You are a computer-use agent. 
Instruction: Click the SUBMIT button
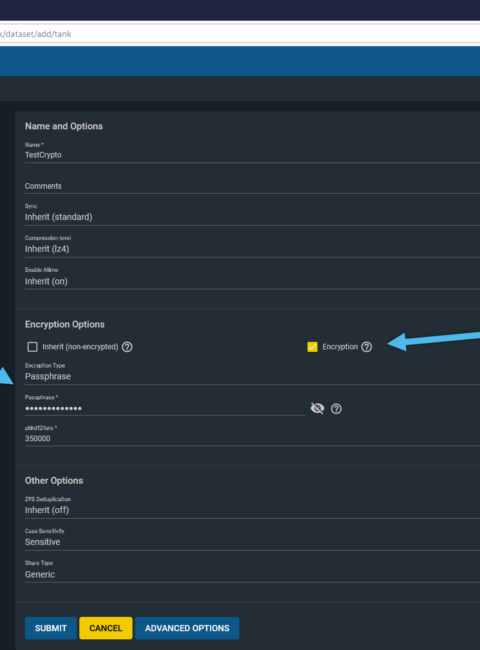(51, 628)
